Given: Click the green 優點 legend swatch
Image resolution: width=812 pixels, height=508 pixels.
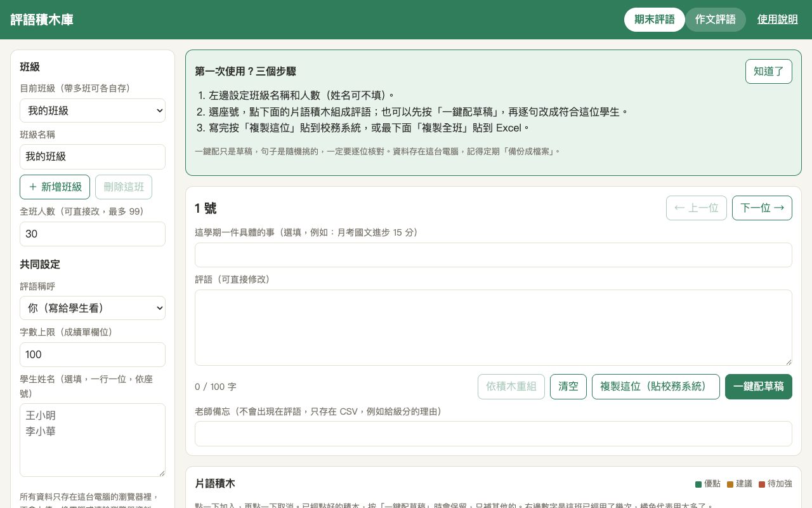Looking at the screenshot, I should tap(698, 484).
